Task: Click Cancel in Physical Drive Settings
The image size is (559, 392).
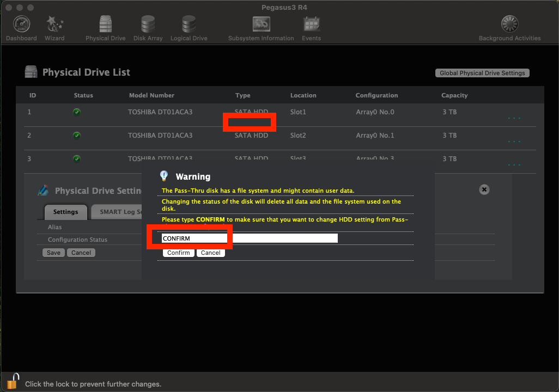Action: 81,253
